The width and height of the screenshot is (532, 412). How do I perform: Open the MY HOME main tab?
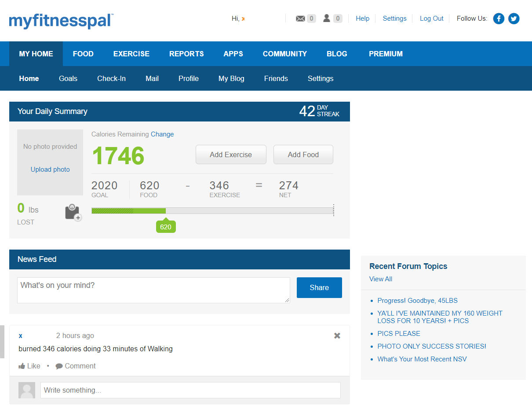36,54
